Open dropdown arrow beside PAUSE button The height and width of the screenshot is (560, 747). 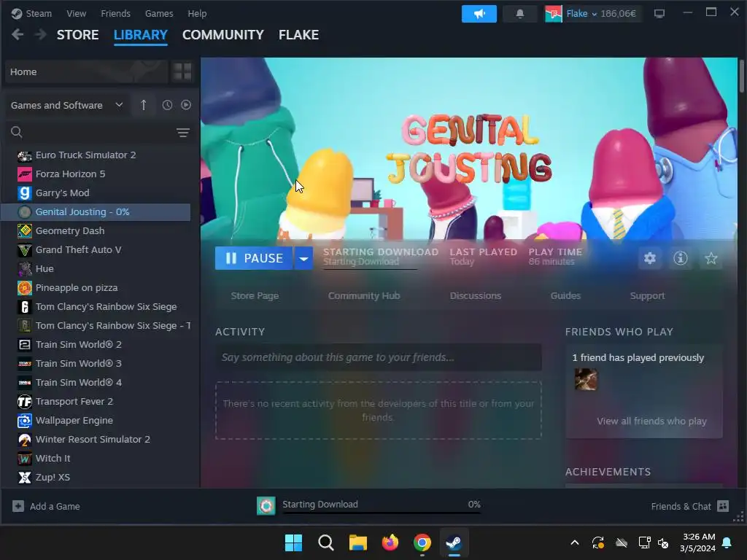pos(303,258)
